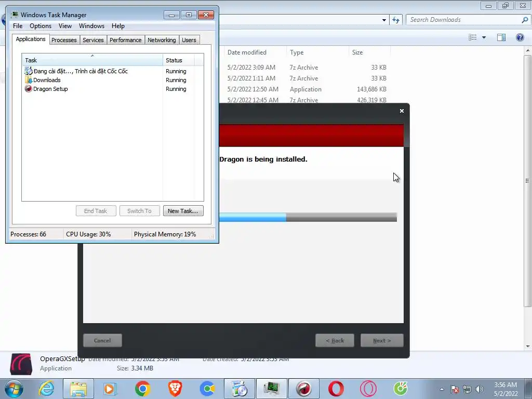532x399 pixels.
Task: Open the Explorer help icon
Action: [520, 37]
